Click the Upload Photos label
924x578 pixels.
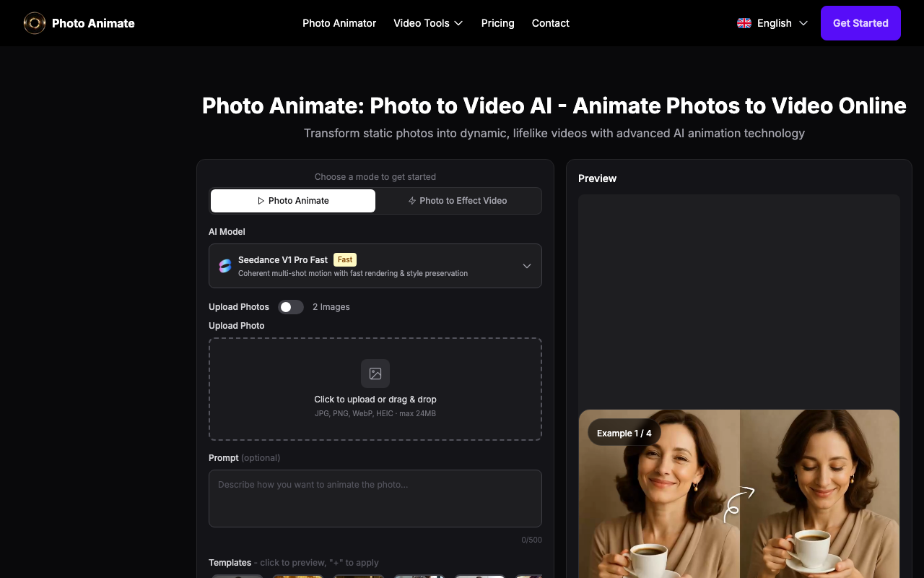click(x=239, y=307)
